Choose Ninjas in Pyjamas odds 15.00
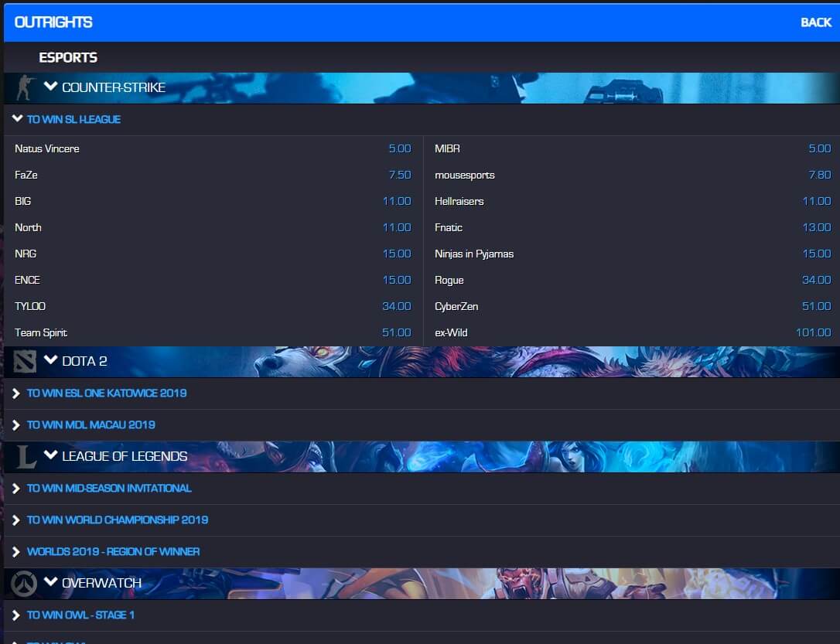This screenshot has width=840, height=644. point(816,254)
